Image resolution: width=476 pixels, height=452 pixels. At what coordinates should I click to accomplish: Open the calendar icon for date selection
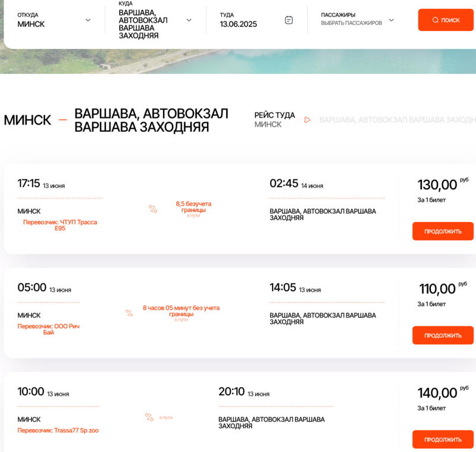coord(289,20)
